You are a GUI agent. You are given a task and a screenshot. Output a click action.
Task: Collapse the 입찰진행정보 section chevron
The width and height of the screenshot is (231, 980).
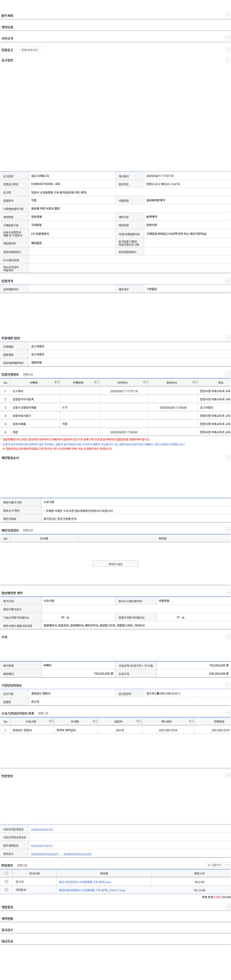tap(227, 374)
